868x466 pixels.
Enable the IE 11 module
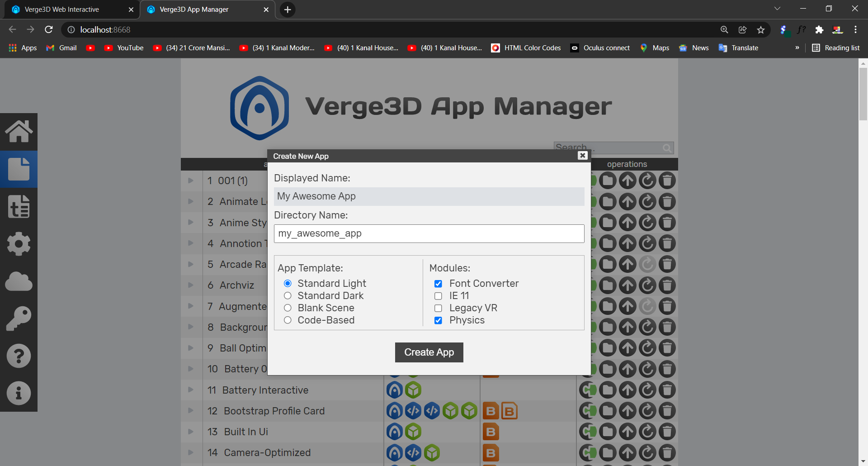point(438,296)
